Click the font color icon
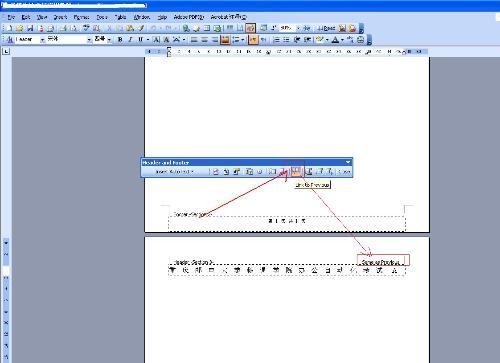Screen dimensions: 500x363 (336, 40)
